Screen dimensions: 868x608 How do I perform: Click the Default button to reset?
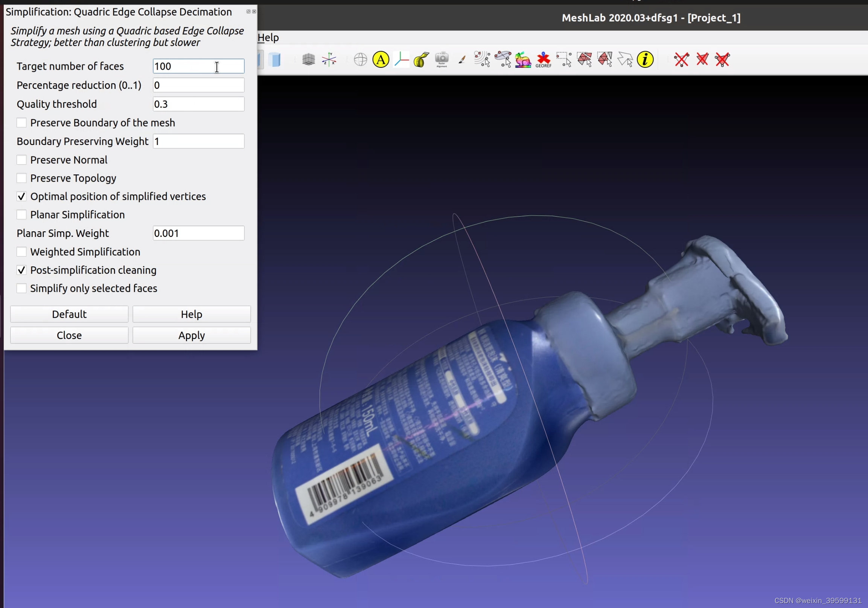click(x=69, y=313)
